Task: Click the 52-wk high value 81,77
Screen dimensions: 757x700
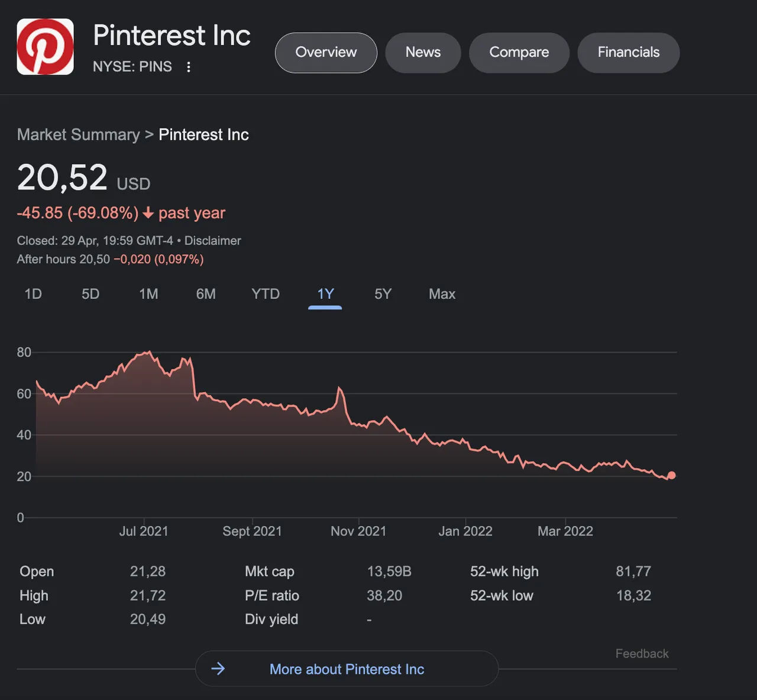Action: (633, 572)
